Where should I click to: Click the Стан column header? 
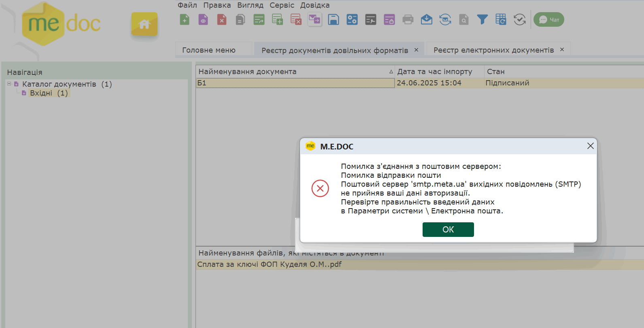(564, 72)
